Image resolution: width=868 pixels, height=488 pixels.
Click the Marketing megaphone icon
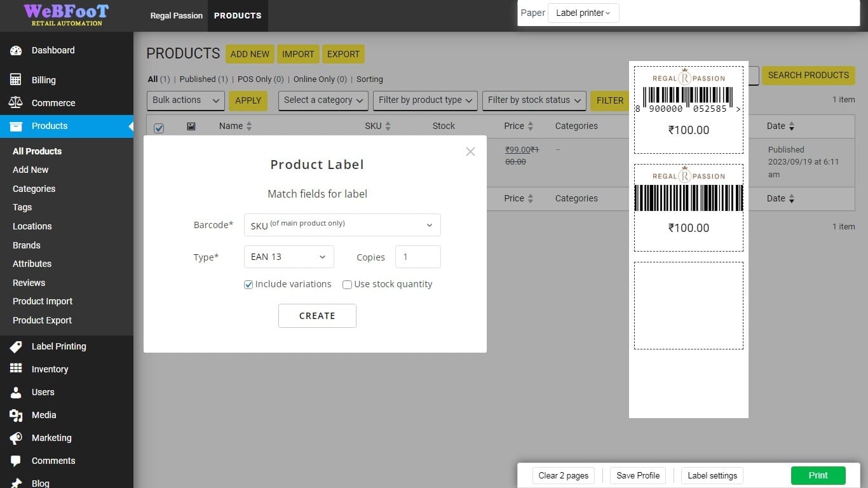pos(16,438)
